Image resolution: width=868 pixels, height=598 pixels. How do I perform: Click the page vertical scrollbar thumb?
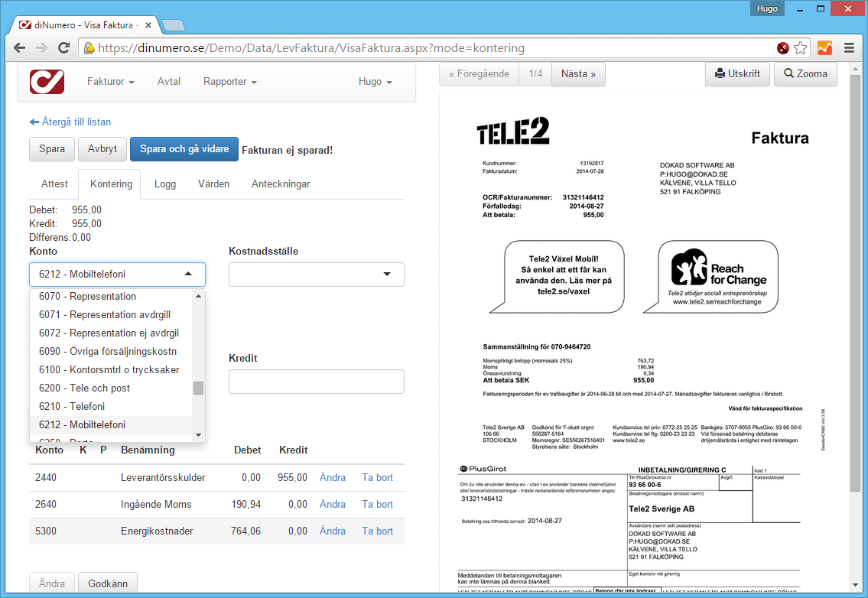click(855, 282)
